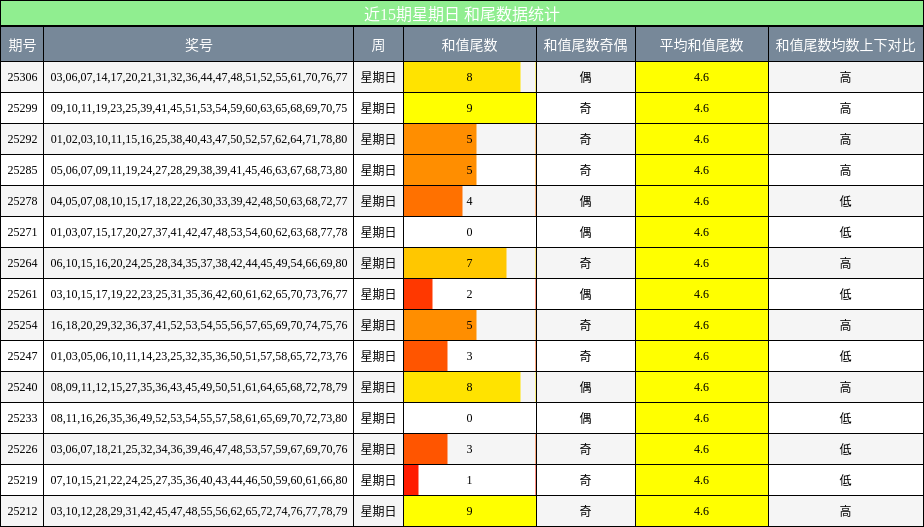Image resolution: width=924 pixels, height=527 pixels.
Task: Click the yellow bar with value 9 in row 25299
Action: 469,108
